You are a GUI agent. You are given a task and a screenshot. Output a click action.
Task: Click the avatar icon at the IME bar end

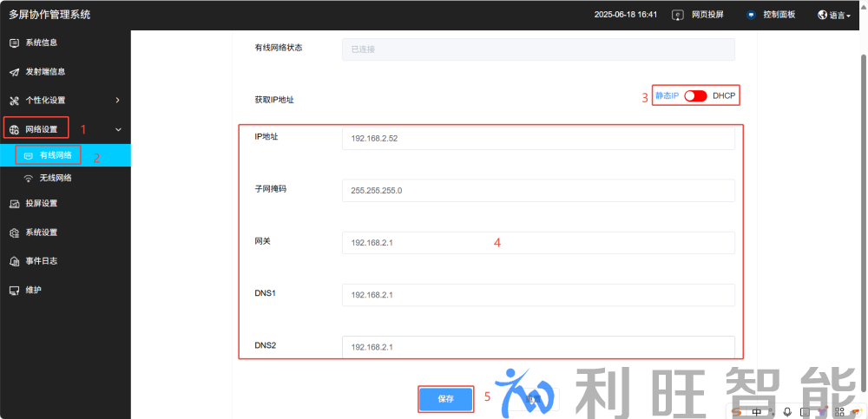click(x=856, y=411)
